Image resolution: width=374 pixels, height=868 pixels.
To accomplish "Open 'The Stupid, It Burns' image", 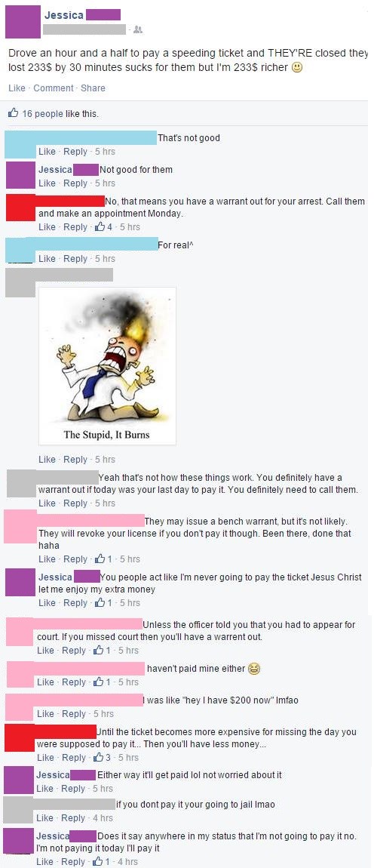I will point(107,366).
